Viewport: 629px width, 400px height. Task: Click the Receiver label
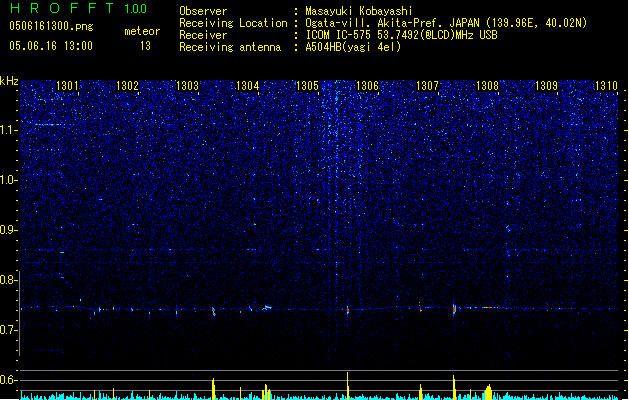click(203, 35)
